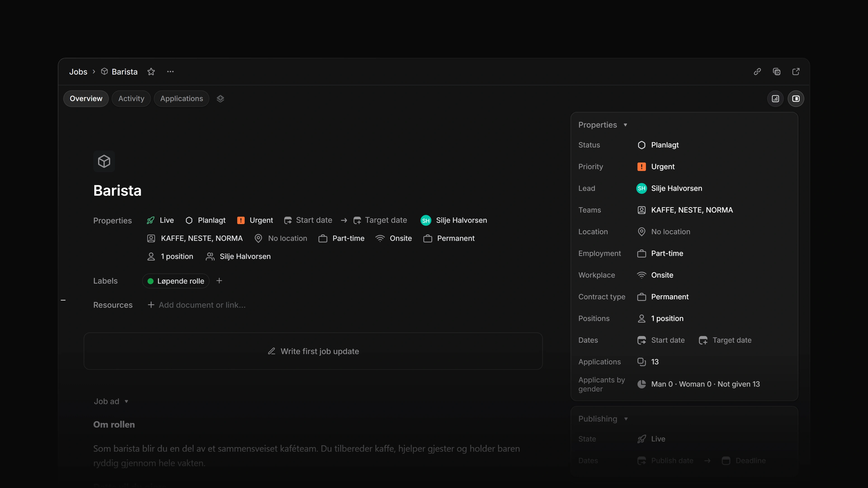Screen dimensions: 868x488
Task: Set Target date in properties row
Action: 380,220
